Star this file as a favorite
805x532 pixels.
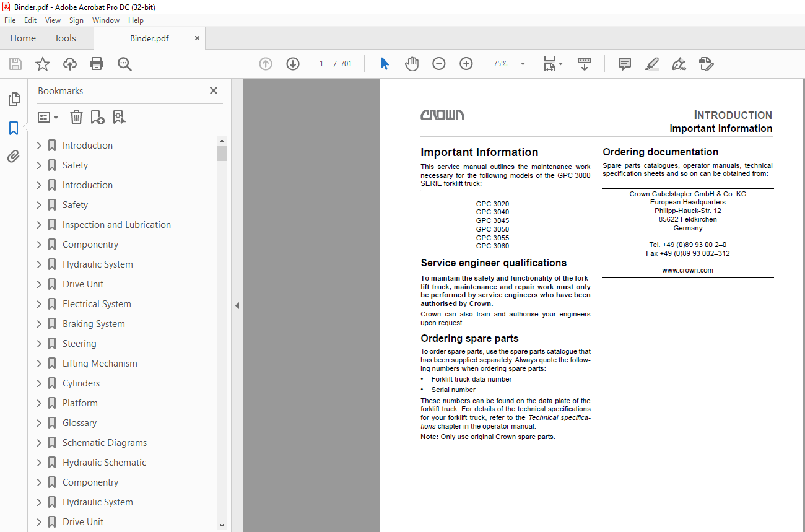coord(42,64)
